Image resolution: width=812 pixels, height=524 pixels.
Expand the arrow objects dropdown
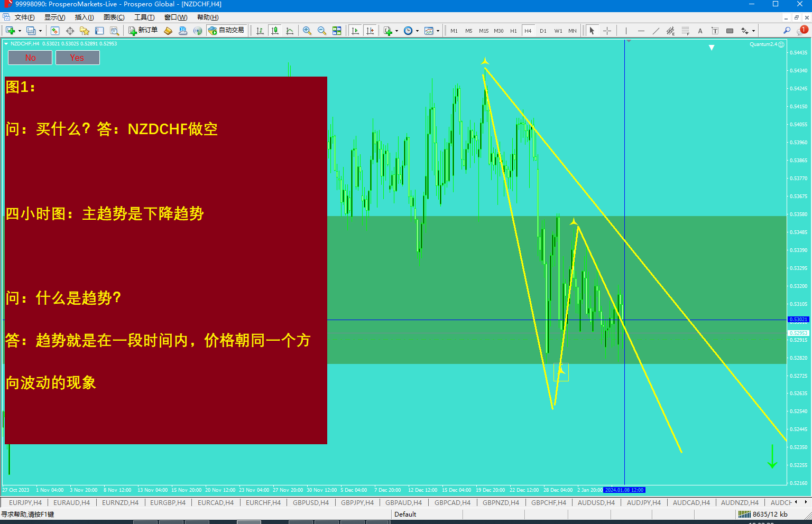pyautogui.click(x=753, y=31)
